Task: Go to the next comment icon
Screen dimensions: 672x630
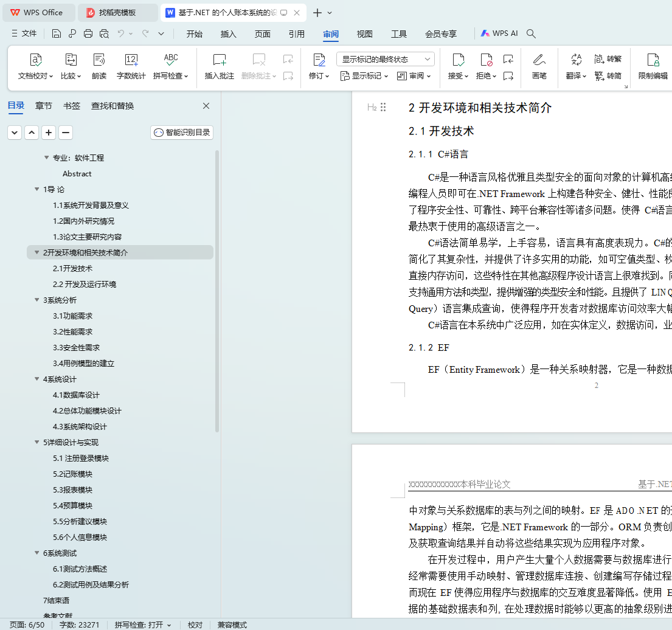Action: point(288,76)
